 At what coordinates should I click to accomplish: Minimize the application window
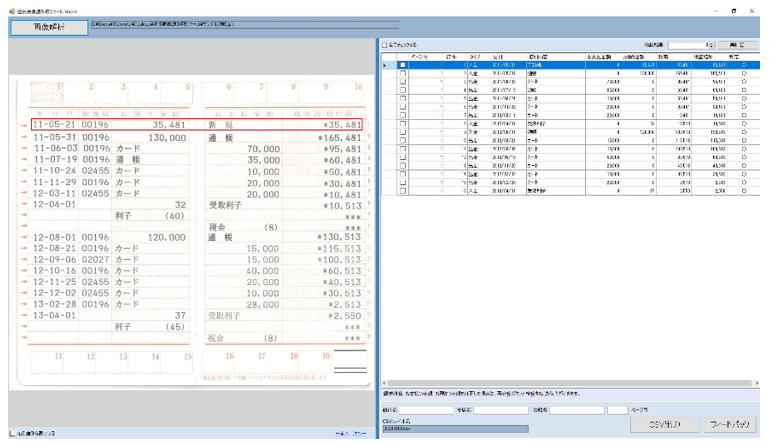point(717,11)
